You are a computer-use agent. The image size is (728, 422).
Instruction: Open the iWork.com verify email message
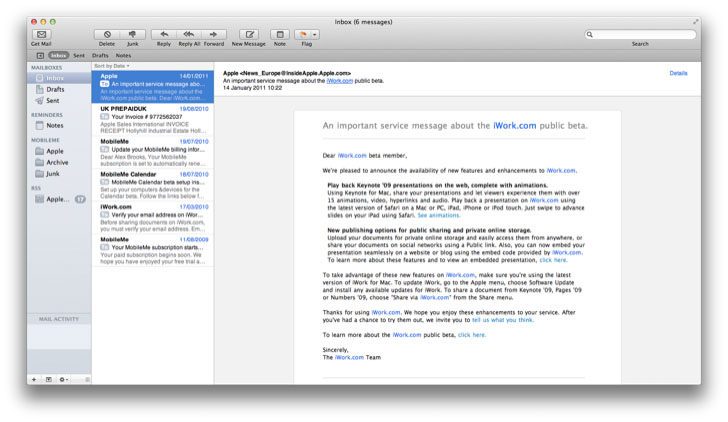[x=153, y=218]
